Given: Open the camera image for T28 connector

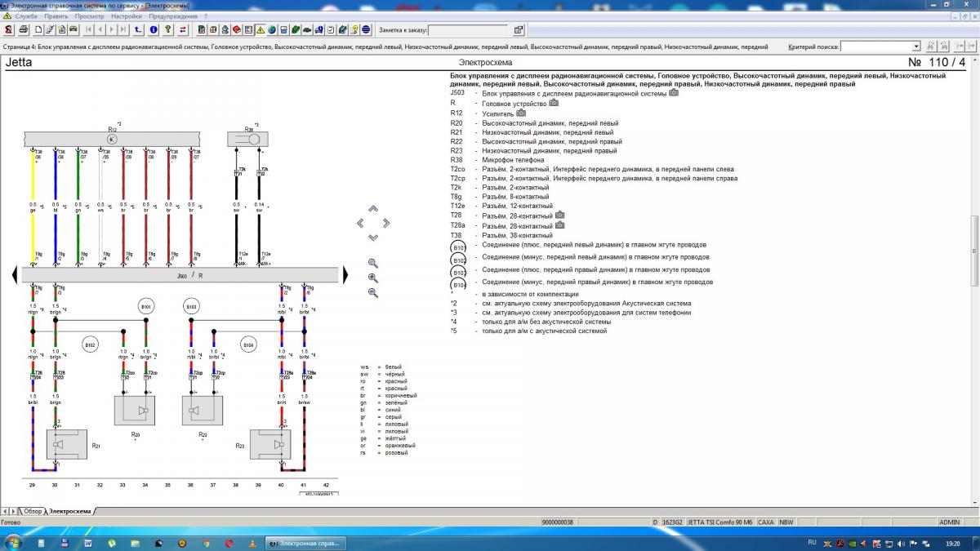Looking at the screenshot, I should tap(560, 216).
